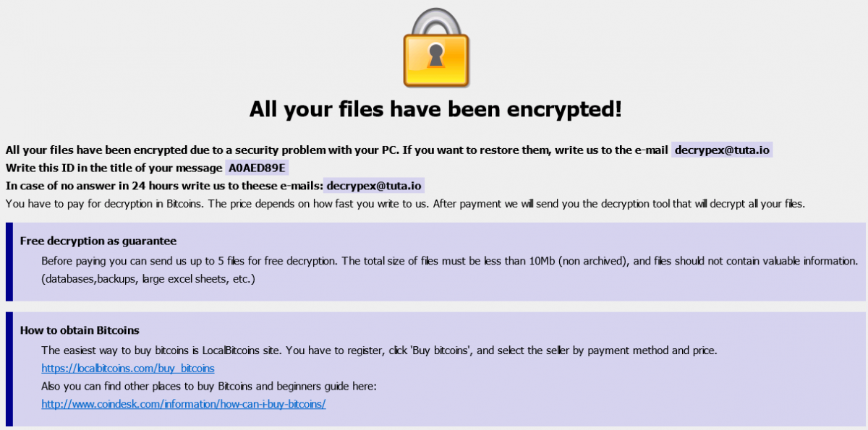Click the '(databases,backups, large excel sheets, etc.)' line

[148, 278]
